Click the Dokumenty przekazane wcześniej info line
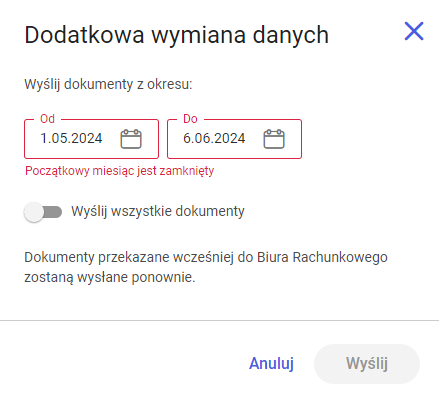The image size is (439, 403). [x=206, y=258]
